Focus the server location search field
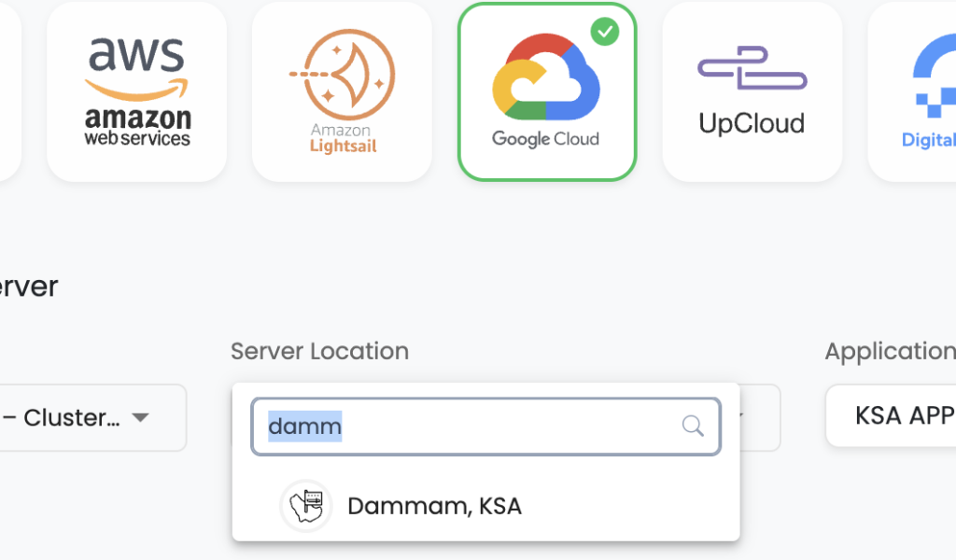Viewport: 956px width, 560px height. (485, 427)
